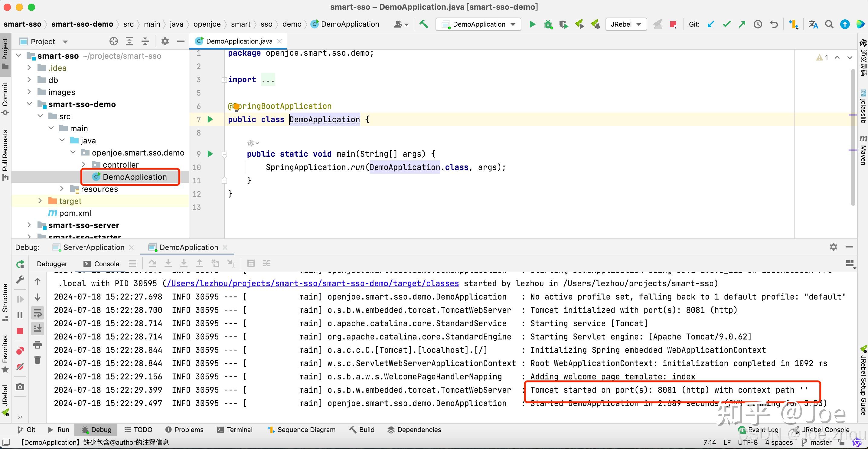Open Debug panel settings gear
Image resolution: width=868 pixels, height=449 pixels.
point(833,247)
